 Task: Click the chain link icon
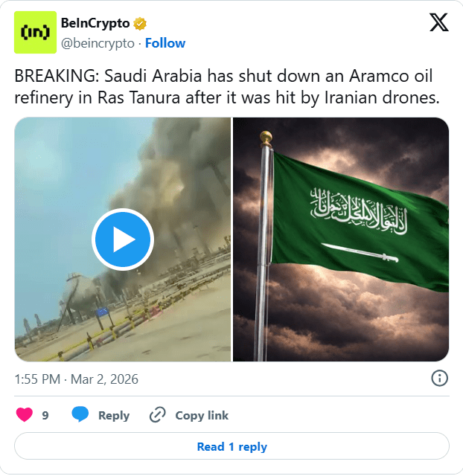pyautogui.click(x=158, y=415)
